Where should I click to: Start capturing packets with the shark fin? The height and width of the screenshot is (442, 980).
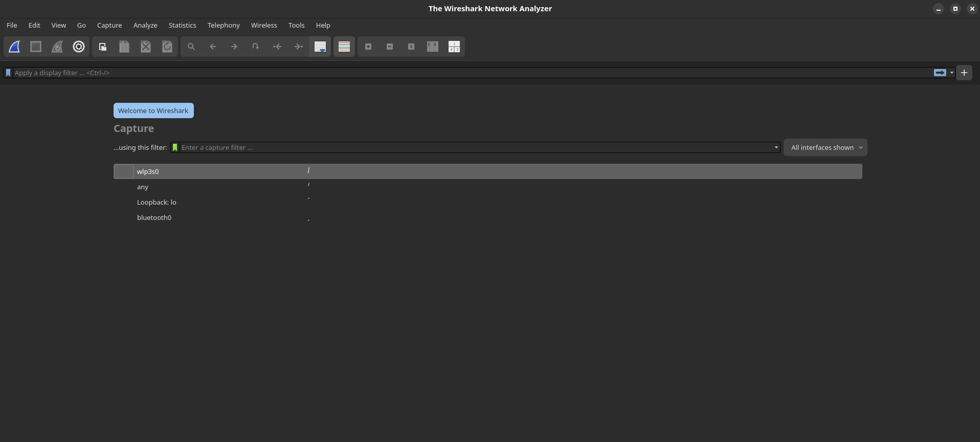(x=14, y=47)
